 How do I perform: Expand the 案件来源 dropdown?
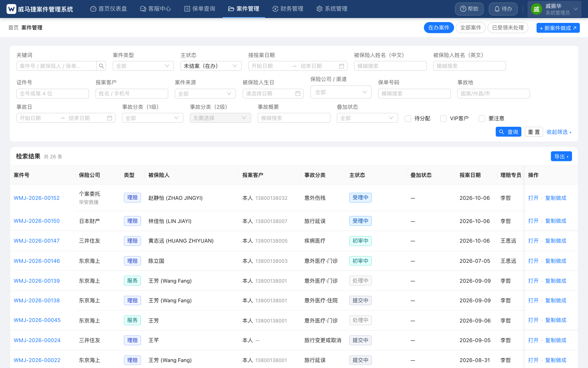tap(205, 93)
